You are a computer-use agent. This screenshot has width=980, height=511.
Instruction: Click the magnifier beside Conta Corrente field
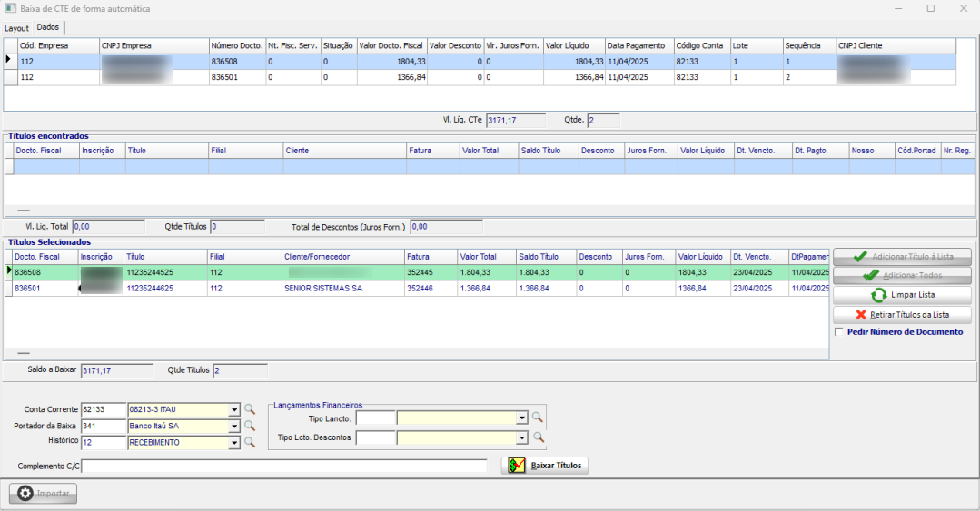pyautogui.click(x=250, y=409)
